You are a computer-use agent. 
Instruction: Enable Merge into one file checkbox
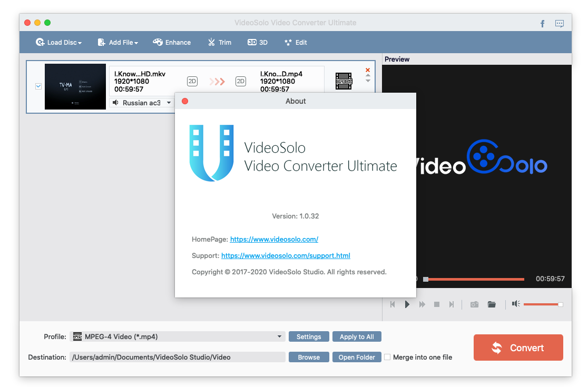(388, 357)
